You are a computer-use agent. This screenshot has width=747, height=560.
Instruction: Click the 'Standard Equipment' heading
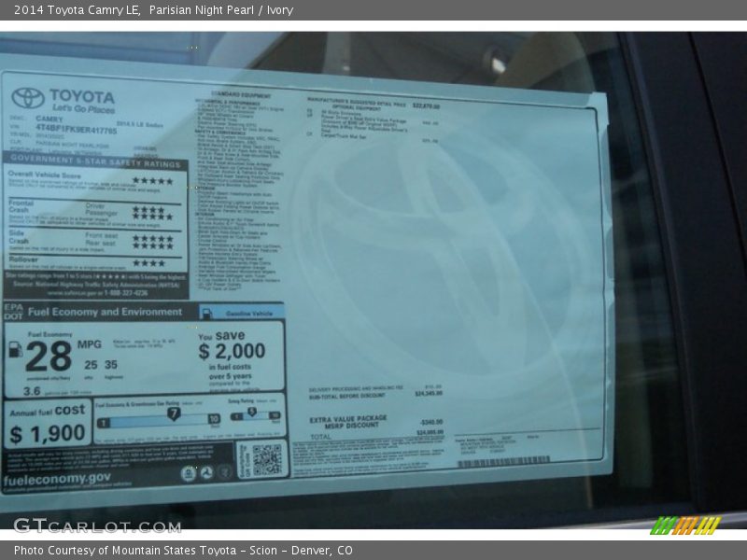click(241, 95)
